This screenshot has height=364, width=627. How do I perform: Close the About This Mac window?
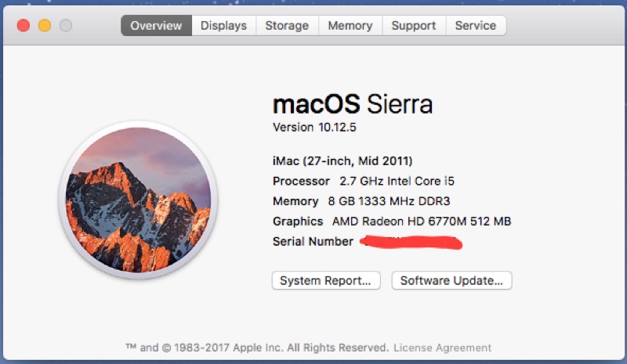(24, 26)
